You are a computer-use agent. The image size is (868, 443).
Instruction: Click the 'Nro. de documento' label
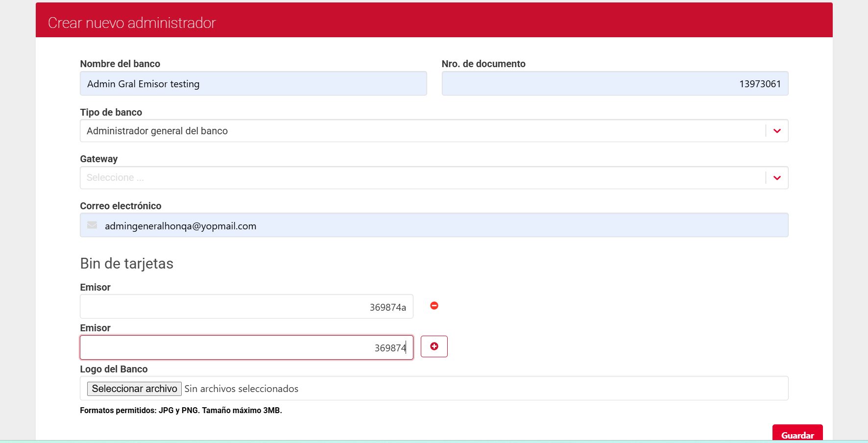pyautogui.click(x=483, y=64)
